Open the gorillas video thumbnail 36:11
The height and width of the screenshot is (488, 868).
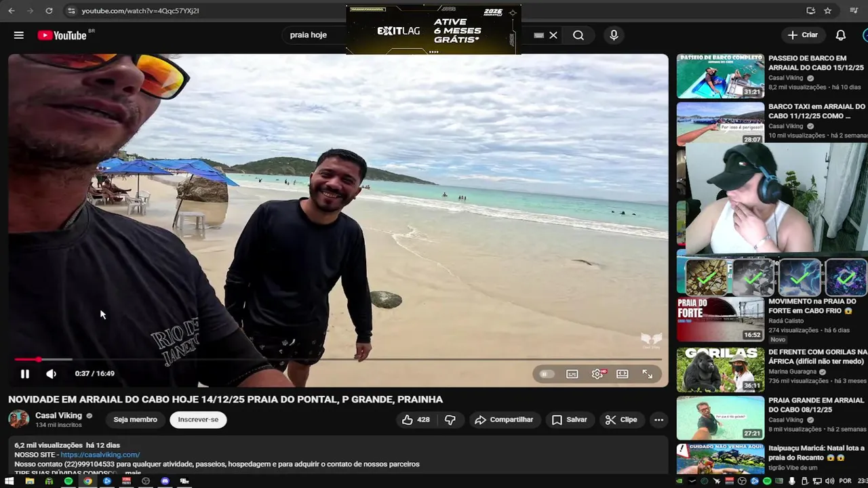pyautogui.click(x=720, y=369)
